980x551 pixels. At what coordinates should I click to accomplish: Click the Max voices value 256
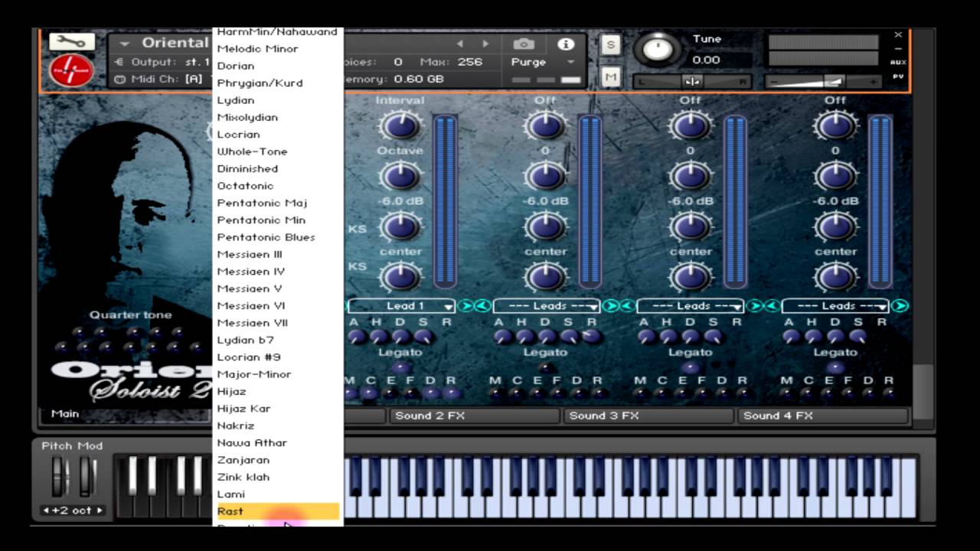coord(469,62)
